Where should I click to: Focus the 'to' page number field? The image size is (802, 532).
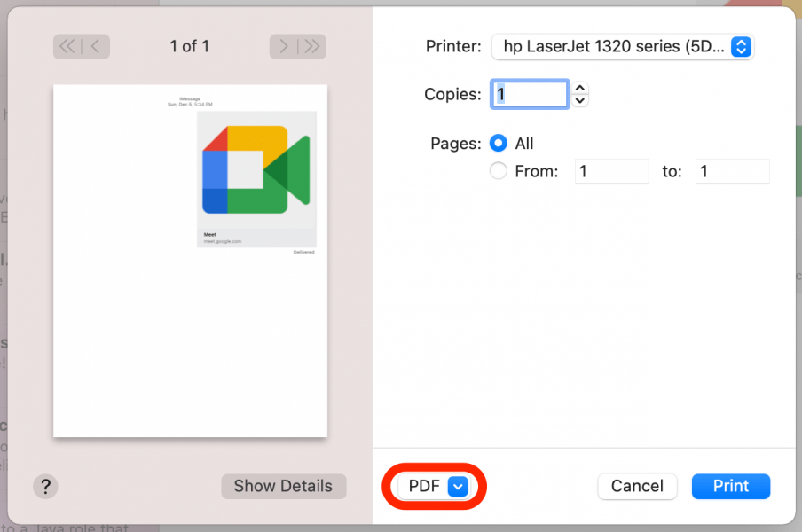[732, 172]
